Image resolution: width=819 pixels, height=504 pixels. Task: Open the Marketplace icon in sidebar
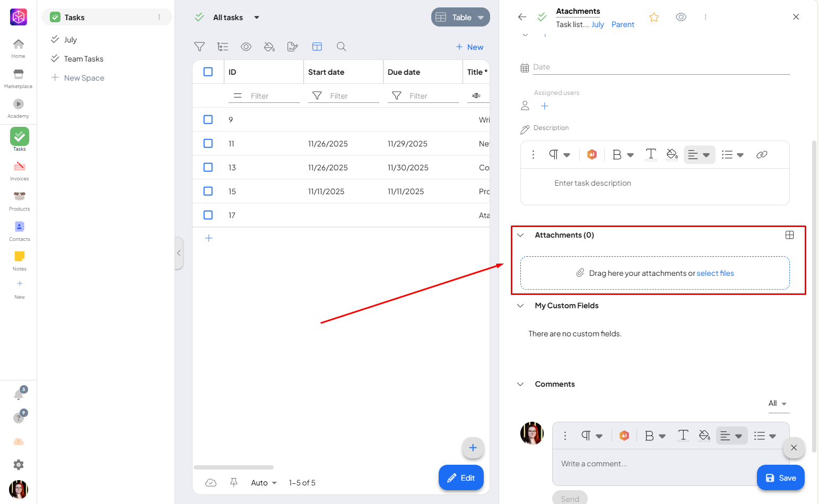point(19,75)
